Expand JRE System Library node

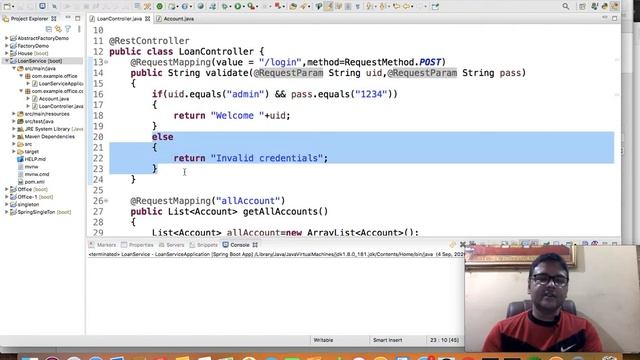(14, 129)
